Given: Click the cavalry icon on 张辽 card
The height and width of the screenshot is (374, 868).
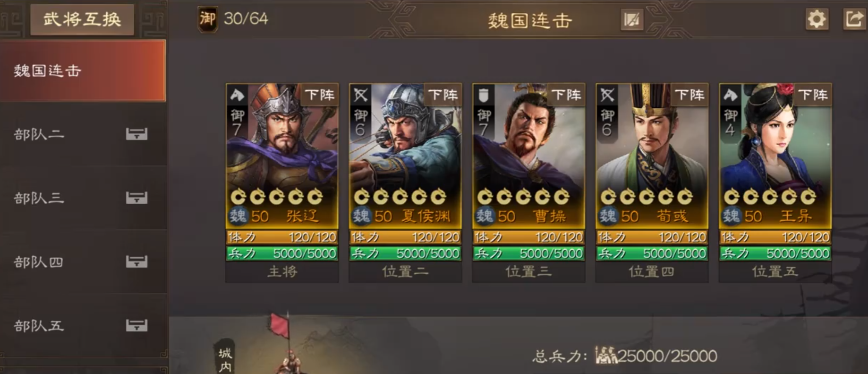Looking at the screenshot, I should pyautogui.click(x=237, y=96).
